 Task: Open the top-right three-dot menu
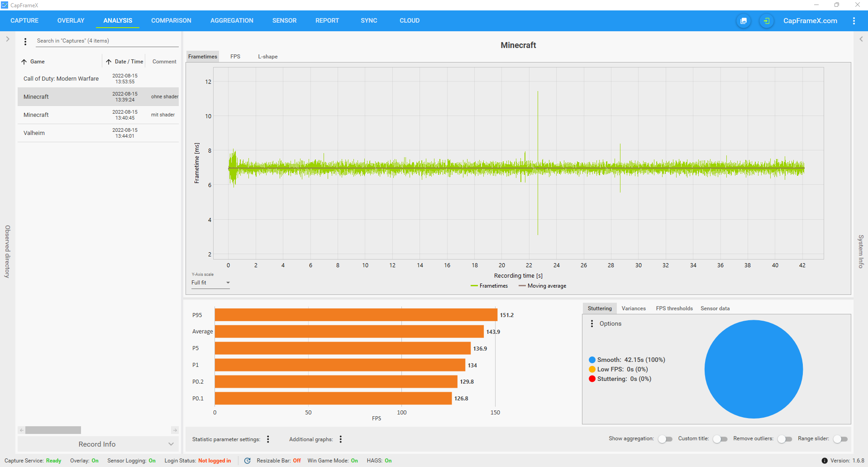click(854, 21)
